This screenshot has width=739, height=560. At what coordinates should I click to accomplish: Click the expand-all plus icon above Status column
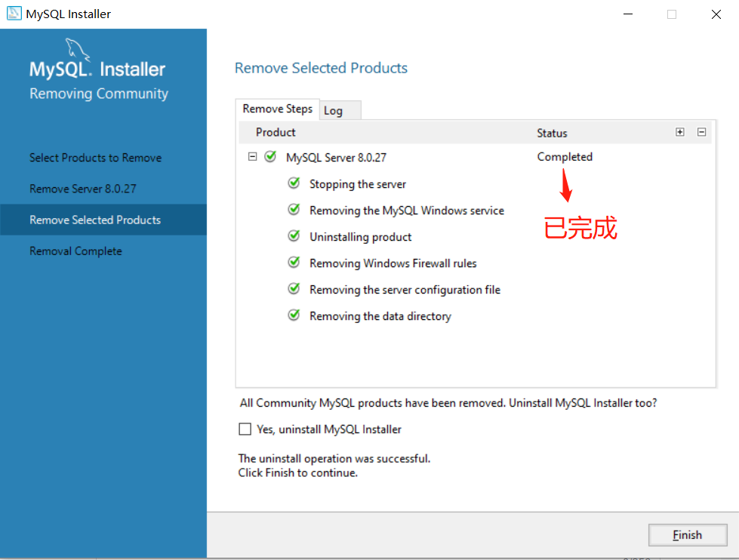(679, 131)
